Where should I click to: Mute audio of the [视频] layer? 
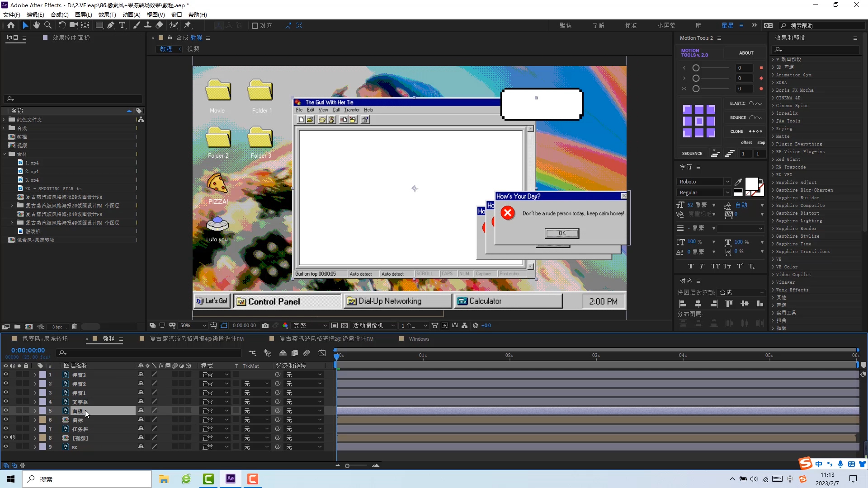click(x=13, y=437)
